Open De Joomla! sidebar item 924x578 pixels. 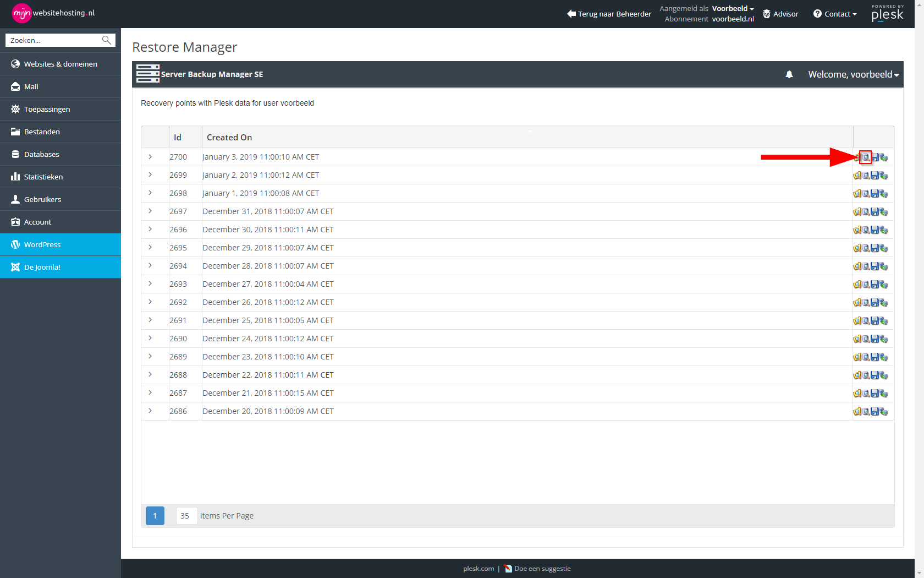click(61, 267)
